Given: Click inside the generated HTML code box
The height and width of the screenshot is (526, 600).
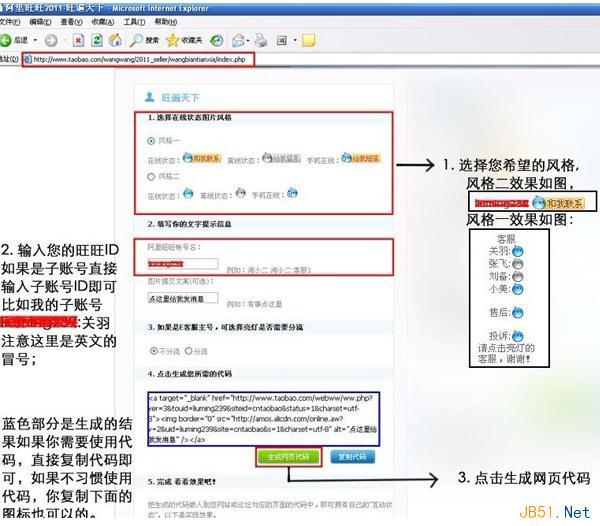Looking at the screenshot, I should click(264, 419).
